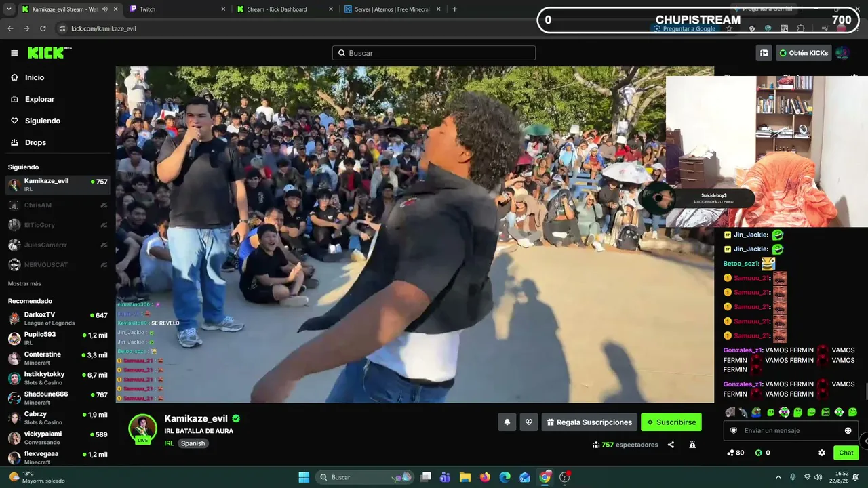
Task: Click the KICKs balance icon
Action: click(759, 453)
